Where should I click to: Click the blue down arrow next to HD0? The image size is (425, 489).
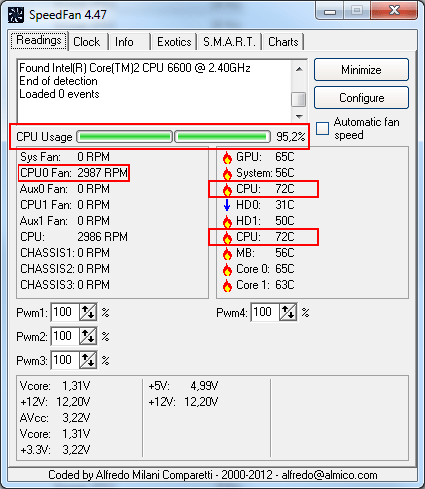click(x=227, y=205)
